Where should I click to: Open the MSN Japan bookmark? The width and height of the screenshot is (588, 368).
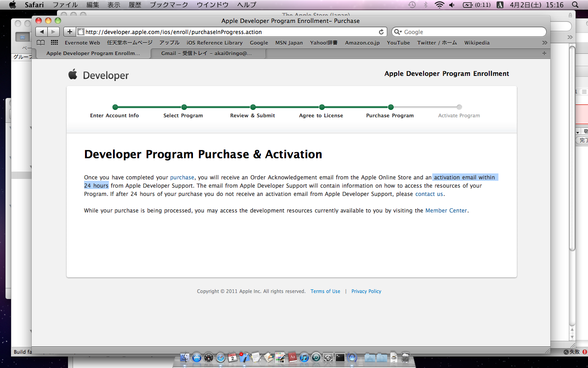pos(289,43)
